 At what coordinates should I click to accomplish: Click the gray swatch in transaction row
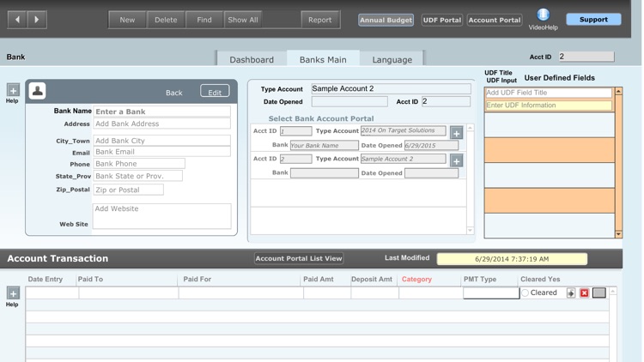599,293
